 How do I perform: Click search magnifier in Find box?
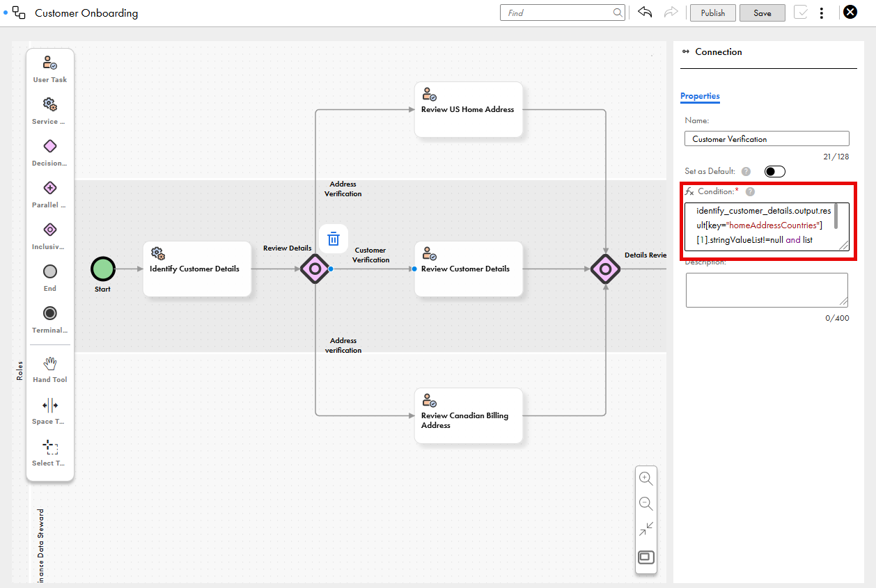(x=618, y=13)
